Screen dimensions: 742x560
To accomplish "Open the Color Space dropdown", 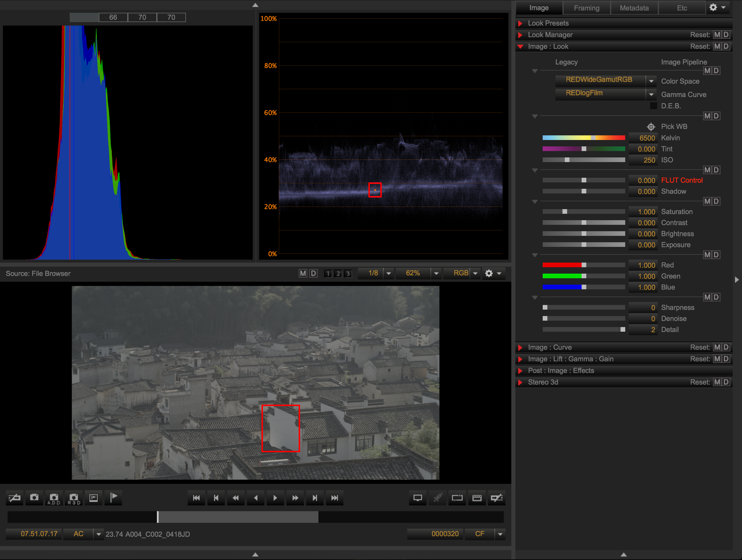I will tap(651, 81).
